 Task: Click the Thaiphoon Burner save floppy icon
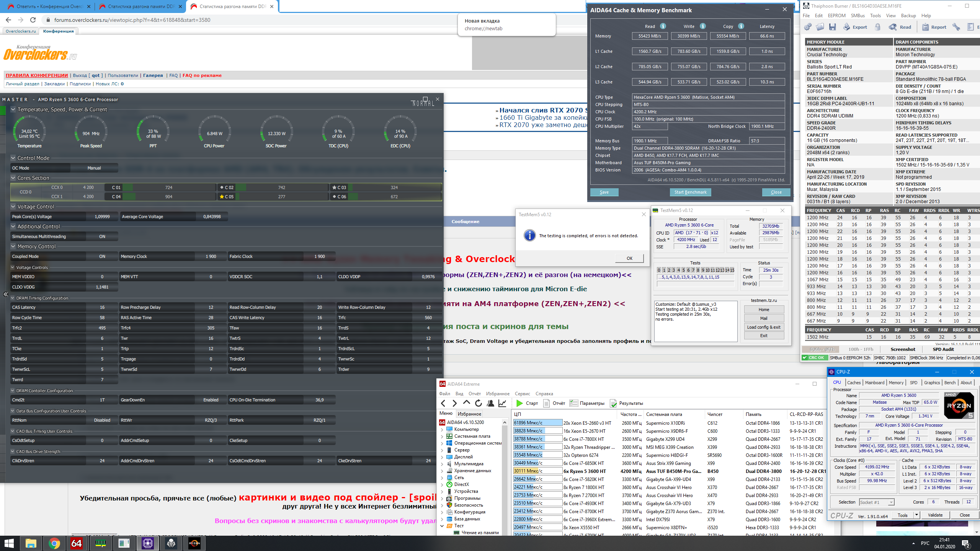(832, 27)
